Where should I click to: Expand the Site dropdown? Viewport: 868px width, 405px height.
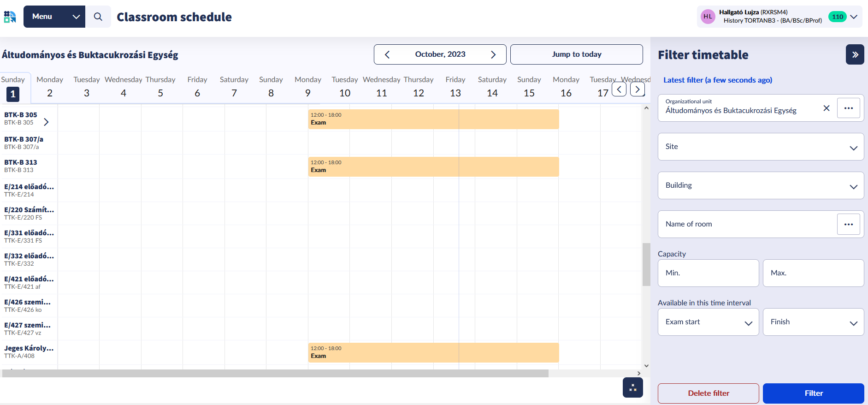pos(761,147)
